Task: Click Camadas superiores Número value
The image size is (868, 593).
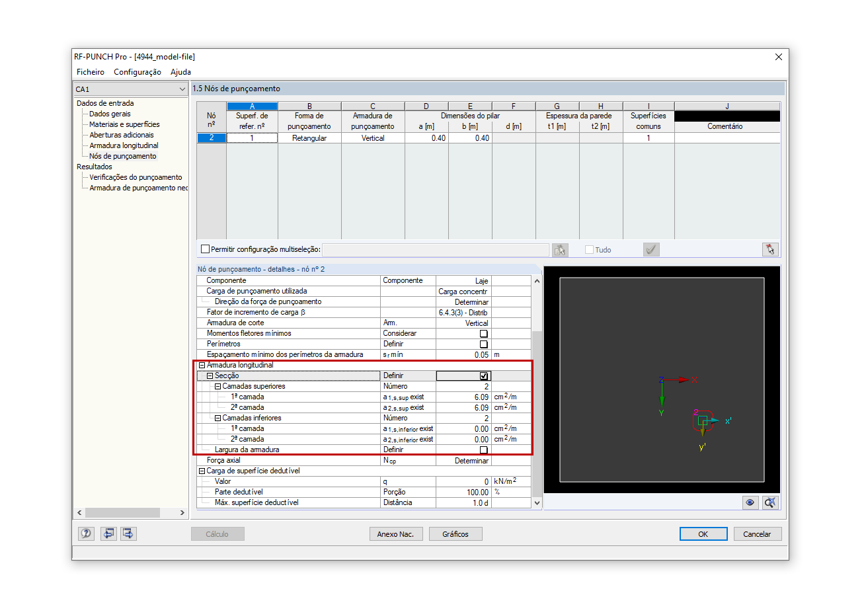Action: (x=463, y=387)
